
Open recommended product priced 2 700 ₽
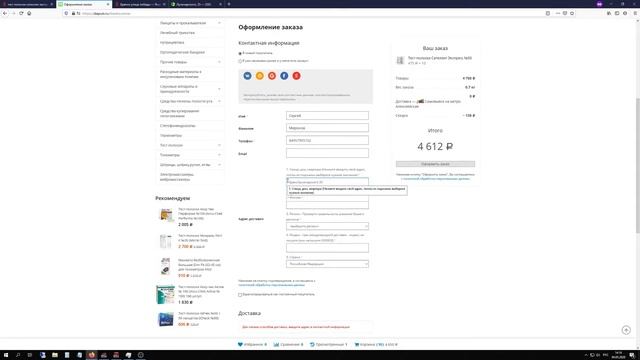pyautogui.click(x=200, y=238)
